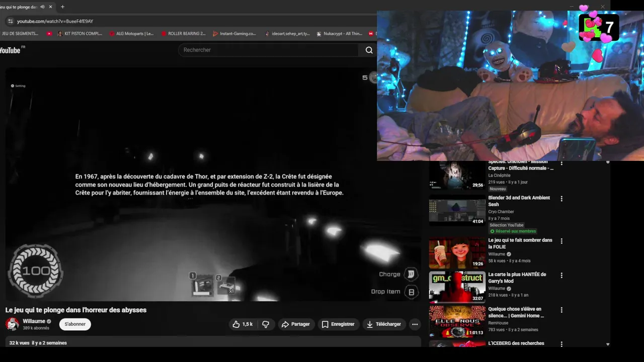Click the Sélection YouTube label
The height and width of the screenshot is (362, 644).
(507, 225)
